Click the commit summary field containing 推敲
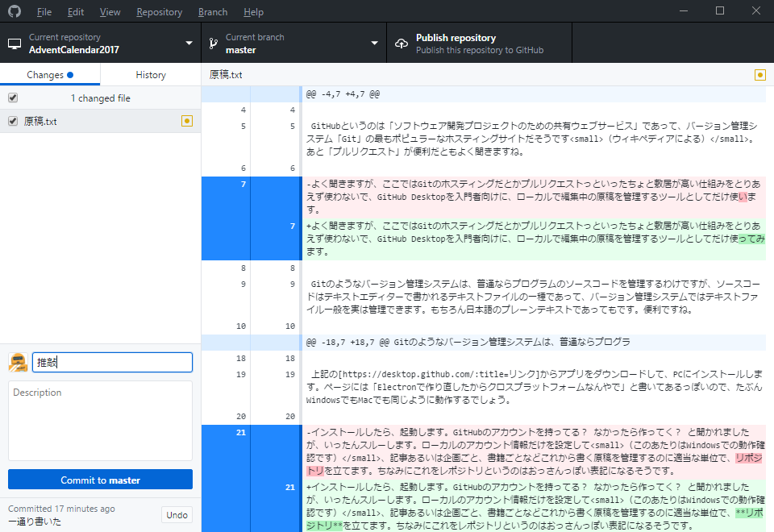This screenshot has width=774, height=532. (x=112, y=362)
